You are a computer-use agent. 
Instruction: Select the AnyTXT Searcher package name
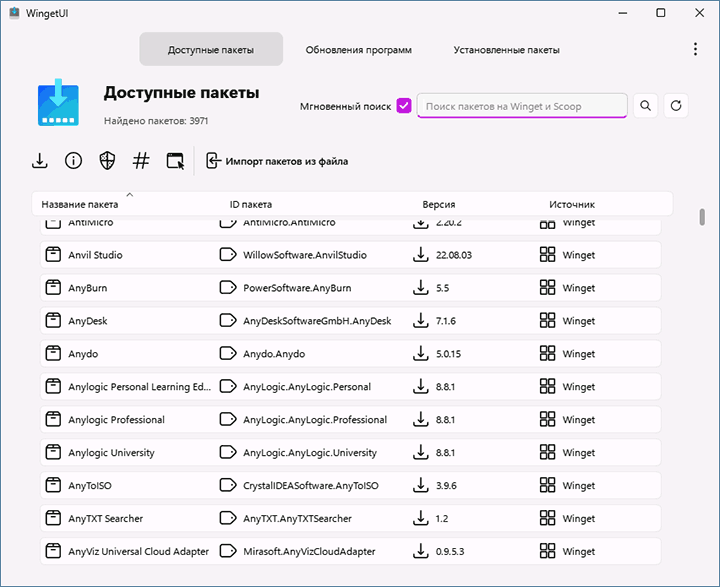coord(106,519)
